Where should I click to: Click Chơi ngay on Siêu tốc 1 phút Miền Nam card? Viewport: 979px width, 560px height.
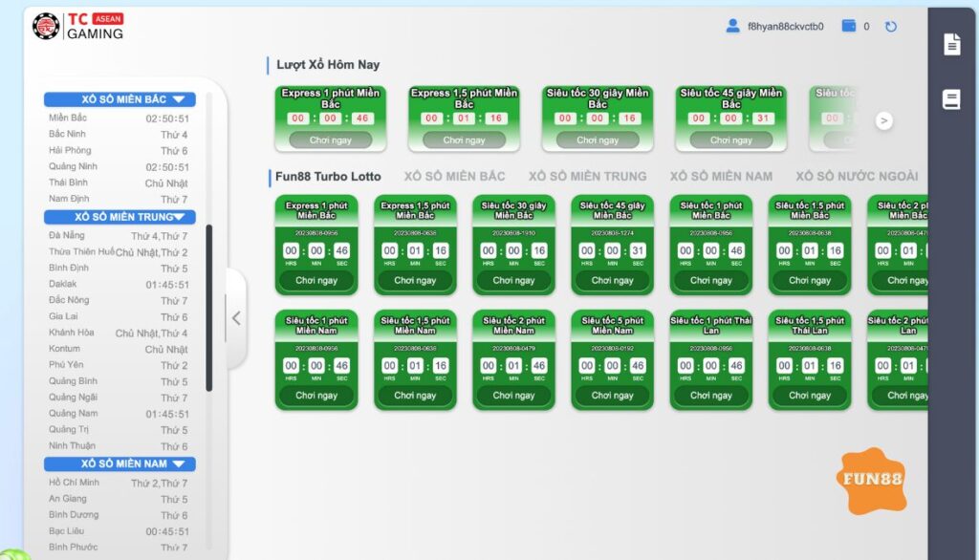click(316, 396)
